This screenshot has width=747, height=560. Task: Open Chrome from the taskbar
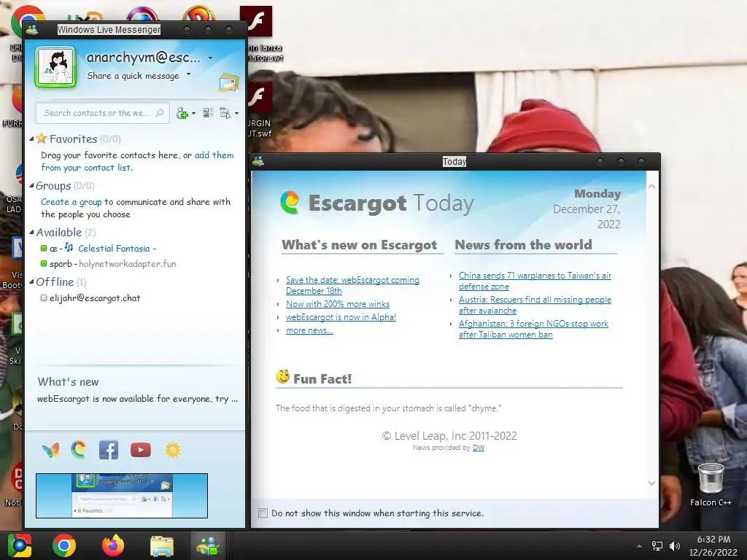click(x=64, y=545)
